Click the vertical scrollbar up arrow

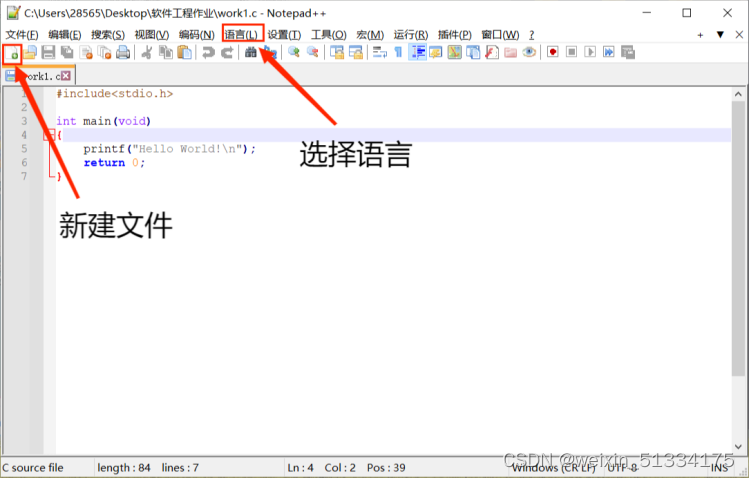(x=739, y=94)
